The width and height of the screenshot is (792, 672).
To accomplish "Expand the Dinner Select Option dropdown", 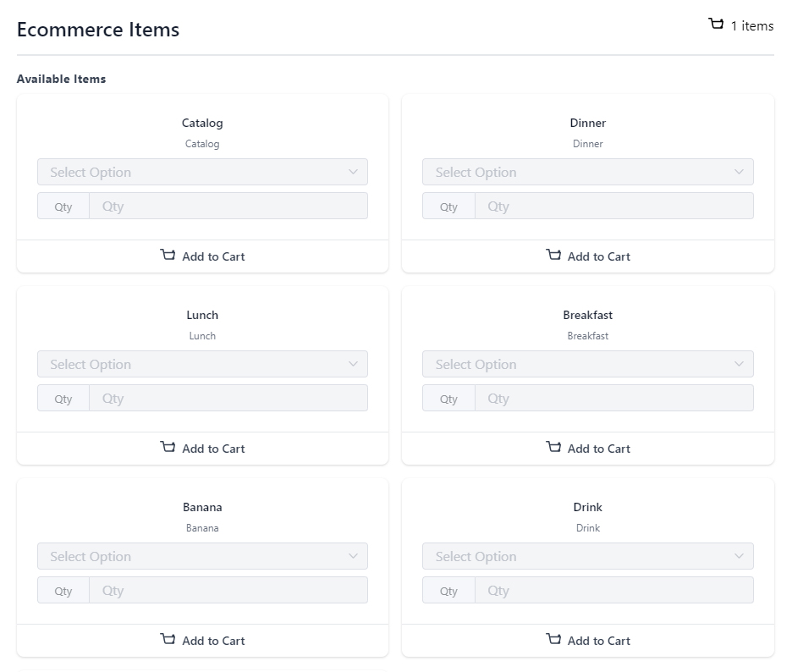I will 587,172.
